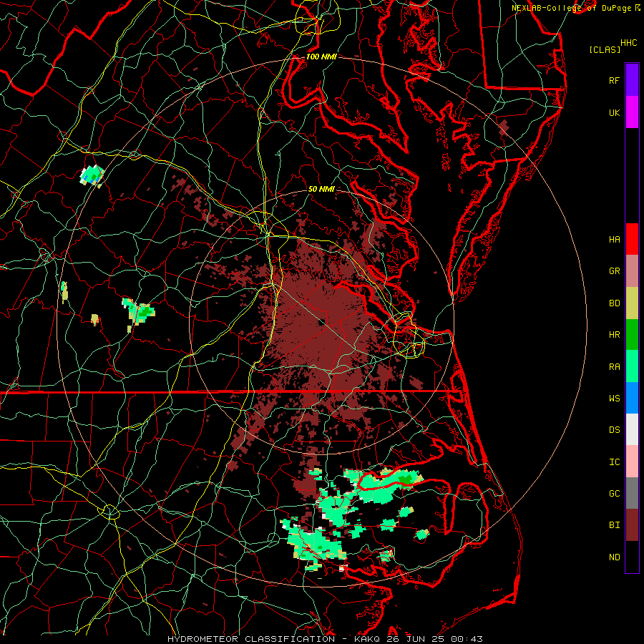644x644 pixels.
Task: Click the 50 NMI range ring label
Action: tap(321, 189)
